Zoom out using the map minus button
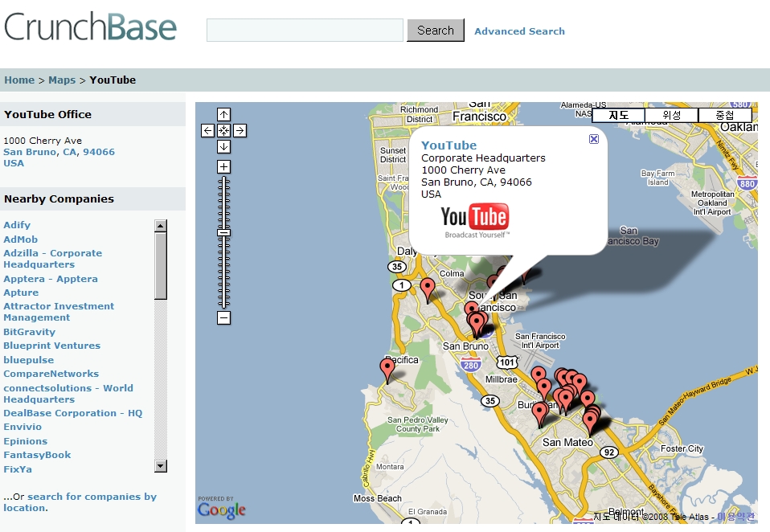This screenshot has height=532, width=770. [x=224, y=318]
